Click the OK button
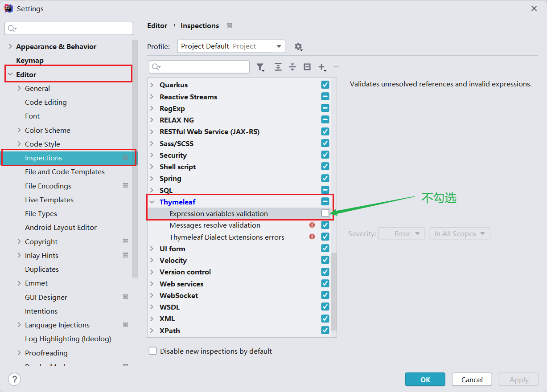The width and height of the screenshot is (547, 392). [x=425, y=380]
